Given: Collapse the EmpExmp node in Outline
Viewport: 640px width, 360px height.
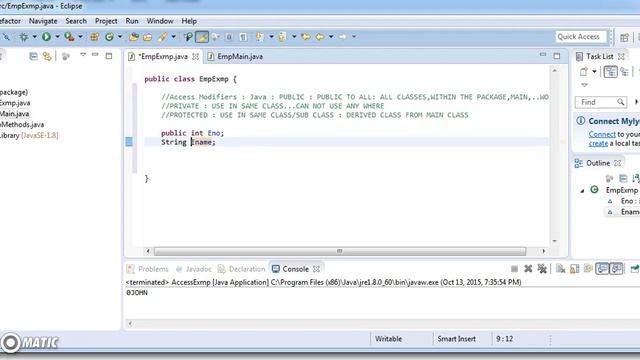Looking at the screenshot, I should click(x=582, y=191).
